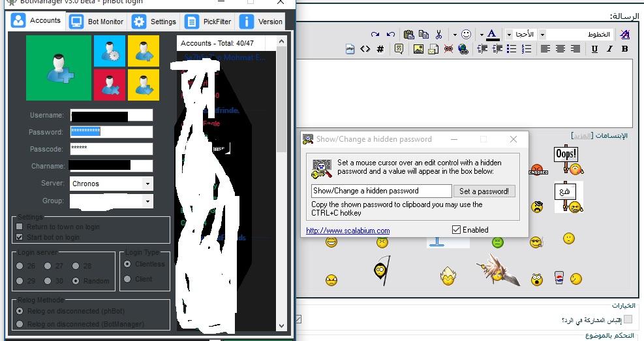Click the HTML <> tags icon
This screenshot has width=644, height=341.
[365, 49]
